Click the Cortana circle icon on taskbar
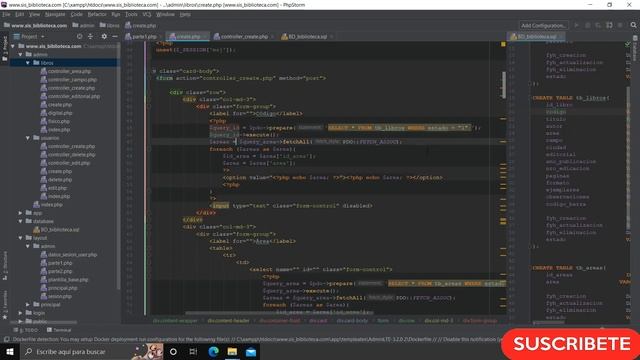Screen dimensions: 640x360 [173, 351]
